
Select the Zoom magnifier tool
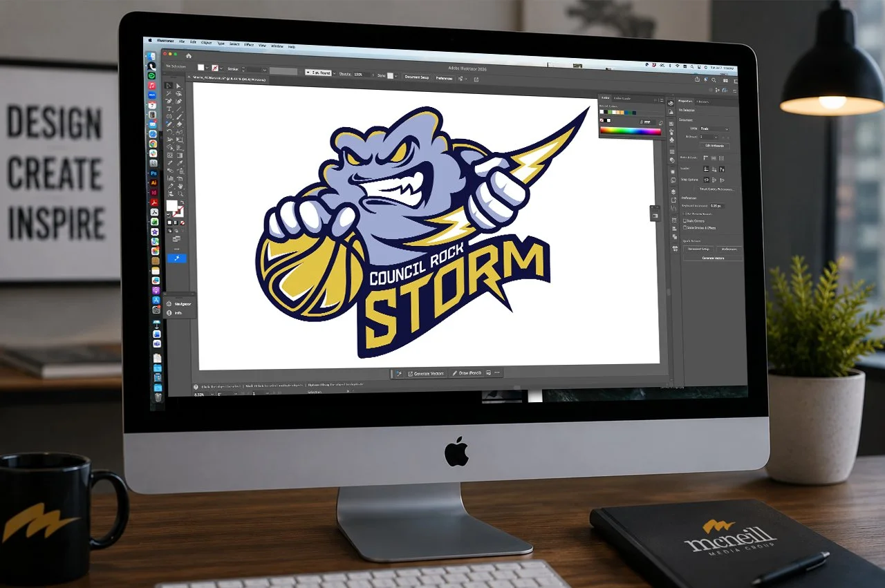coord(180,194)
